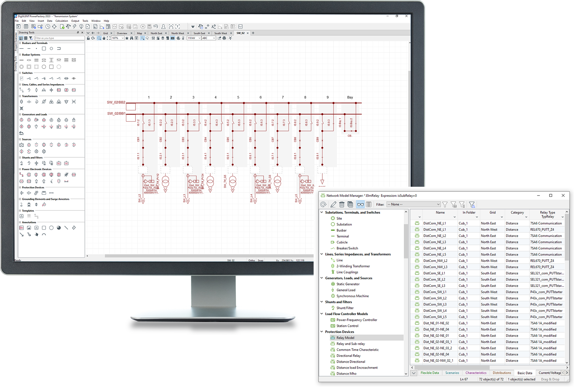Click the Drawing Tools filter input field

(x=59, y=38)
